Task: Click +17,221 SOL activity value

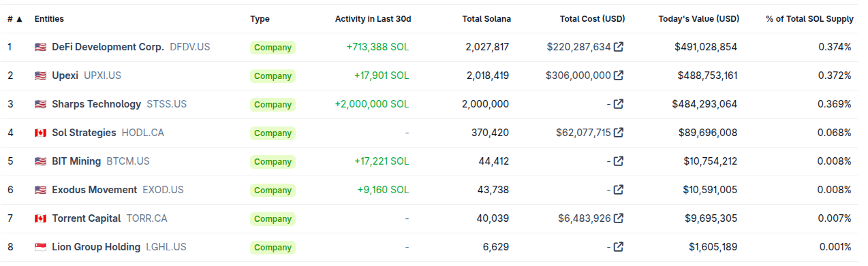Action: pos(382,161)
